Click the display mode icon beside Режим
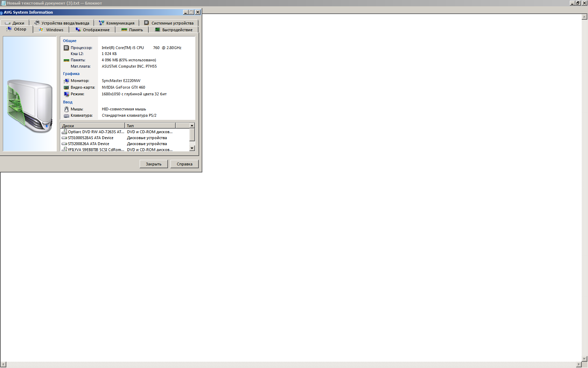The width and height of the screenshot is (588, 368). pos(66,94)
